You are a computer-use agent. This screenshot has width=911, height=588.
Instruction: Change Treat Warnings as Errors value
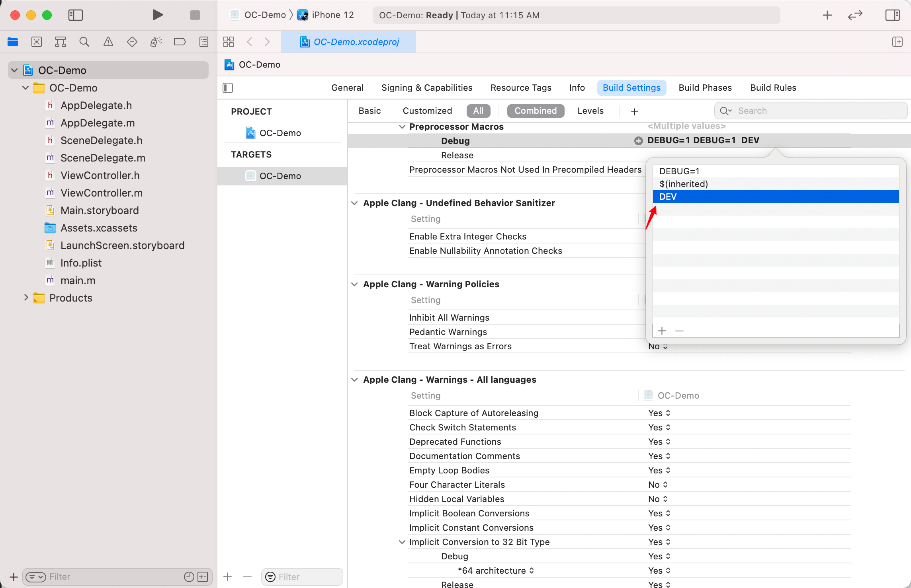coord(658,347)
